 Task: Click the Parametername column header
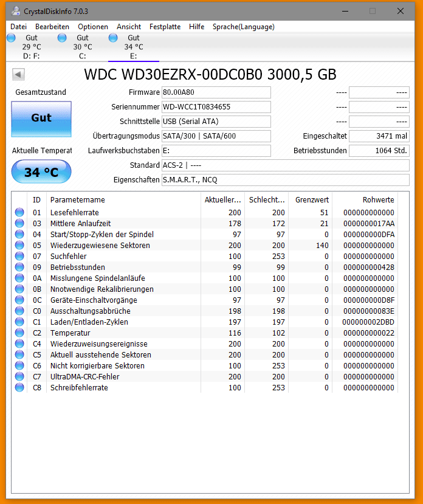point(124,199)
